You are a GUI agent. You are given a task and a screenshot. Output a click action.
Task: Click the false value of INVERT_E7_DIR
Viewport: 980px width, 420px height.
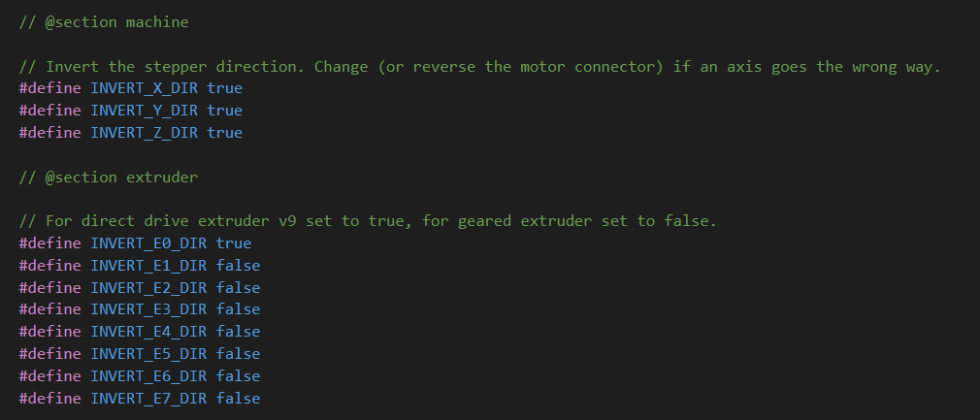click(x=238, y=398)
